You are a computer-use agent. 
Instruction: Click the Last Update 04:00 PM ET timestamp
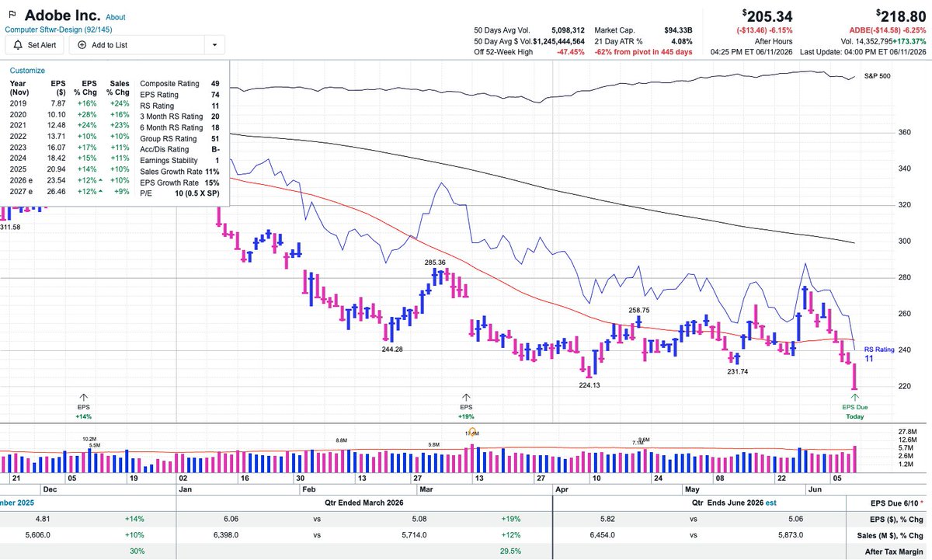tap(863, 51)
